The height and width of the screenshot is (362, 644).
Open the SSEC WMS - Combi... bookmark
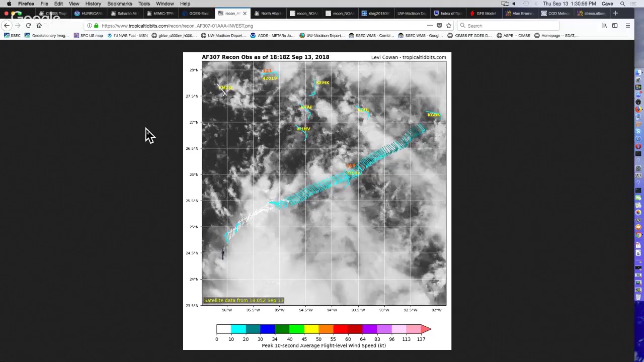371,36
